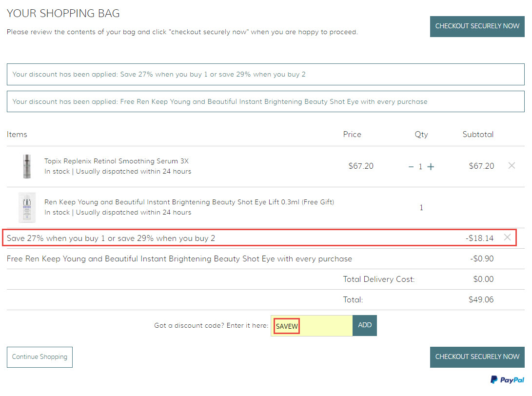532x396 pixels.
Task: Open the Topix Replenix Serum product thumbnail
Action: tap(27, 166)
